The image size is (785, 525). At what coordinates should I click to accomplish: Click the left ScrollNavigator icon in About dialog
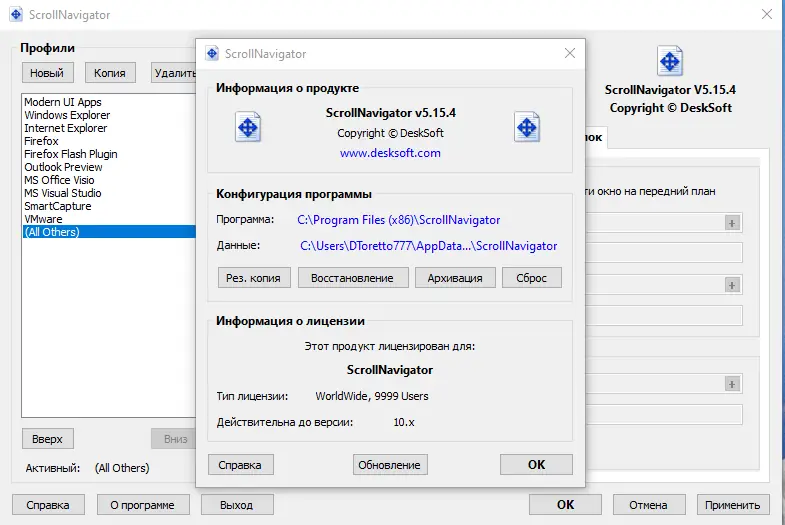coord(248,127)
